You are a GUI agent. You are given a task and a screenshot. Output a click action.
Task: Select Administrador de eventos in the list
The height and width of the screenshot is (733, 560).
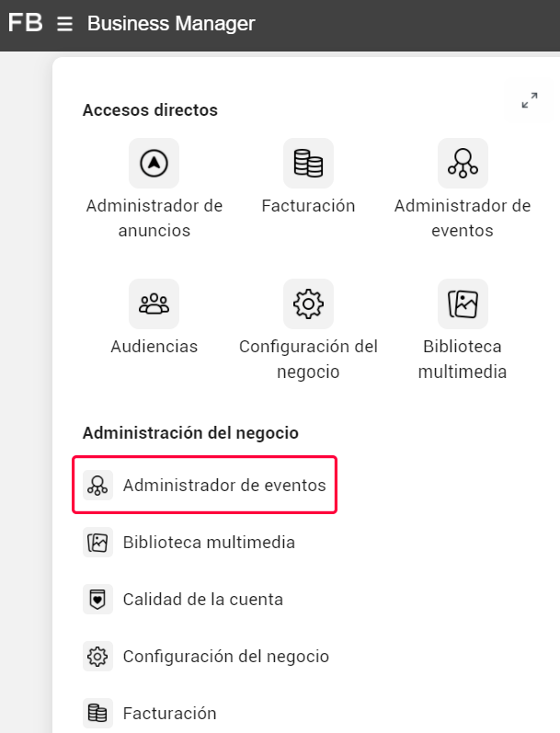[204, 485]
